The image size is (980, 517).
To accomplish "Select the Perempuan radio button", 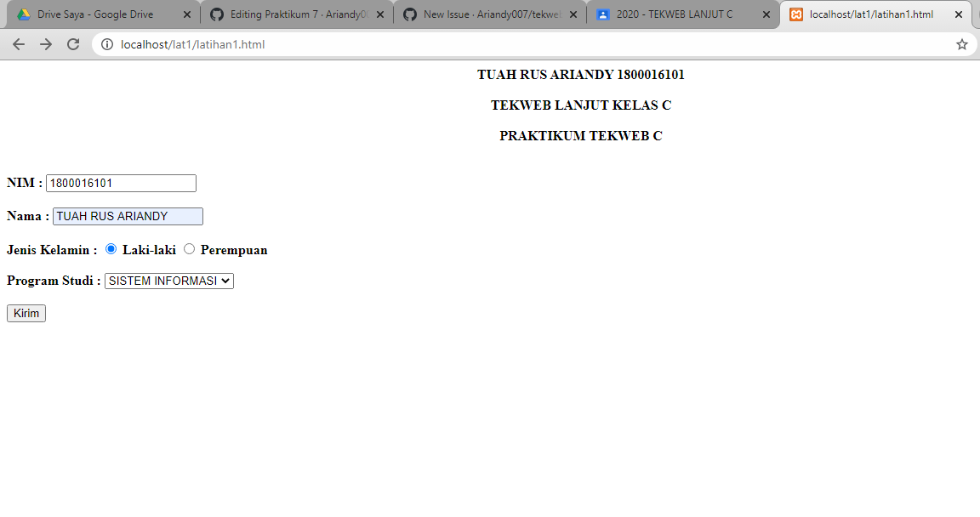I will click(189, 249).
